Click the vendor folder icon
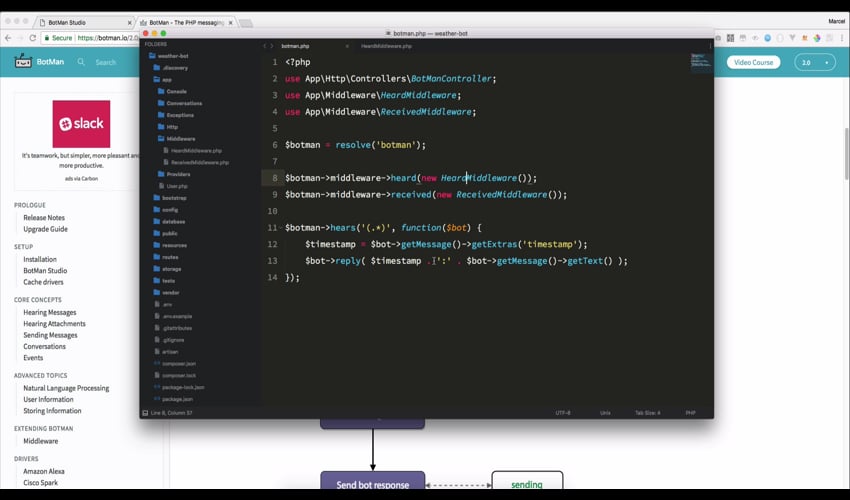850x500 pixels. click(x=157, y=292)
